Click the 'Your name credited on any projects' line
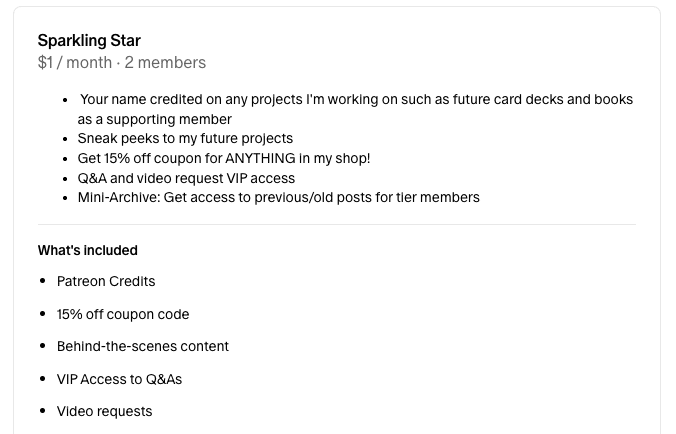The height and width of the screenshot is (434, 676). (x=357, y=100)
